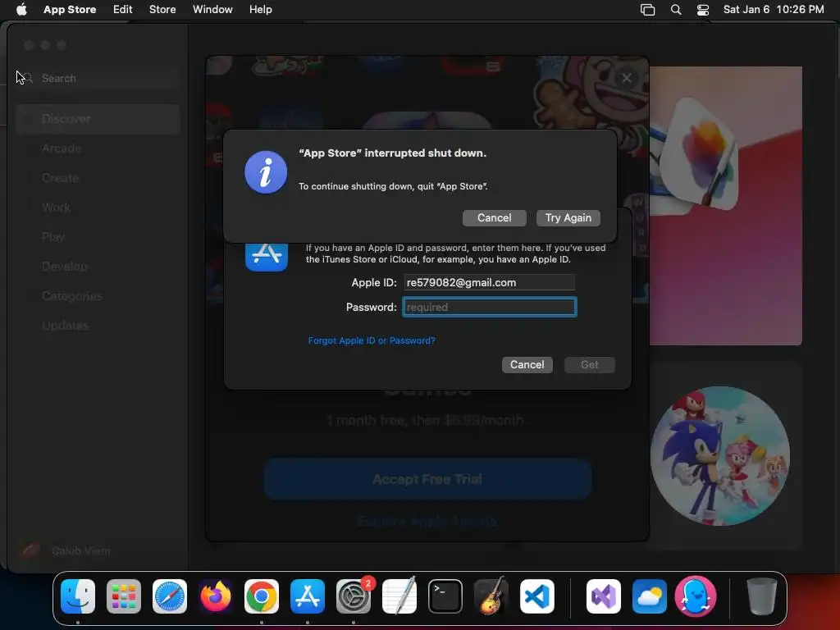This screenshot has height=630, width=840.
Task: Open Google Chrome from the Dock
Action: 262,596
